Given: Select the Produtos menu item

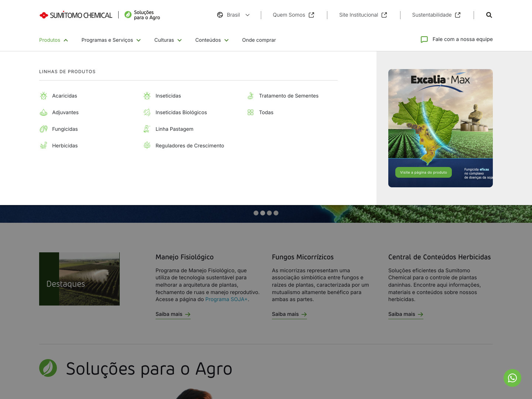Looking at the screenshot, I should (50, 40).
